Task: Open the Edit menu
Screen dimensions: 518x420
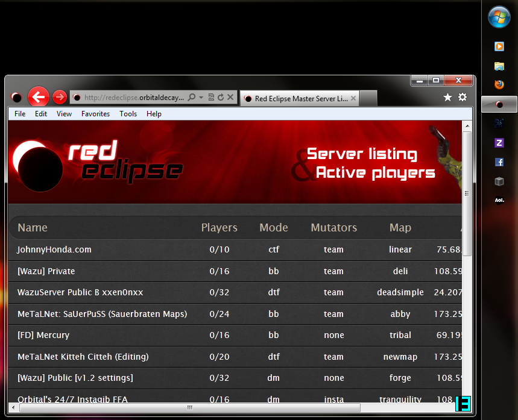Action: (41, 114)
